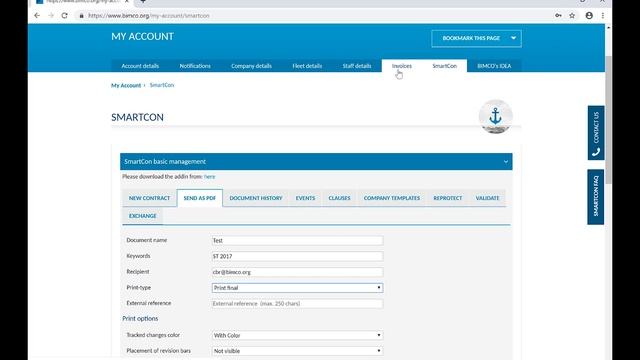
Task: Open the Print type dropdown
Action: [x=297, y=288]
